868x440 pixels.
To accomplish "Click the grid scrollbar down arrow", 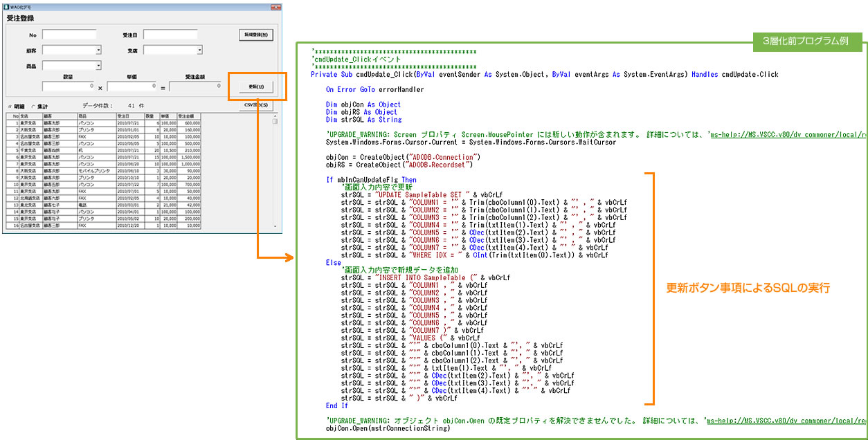I will click(275, 226).
